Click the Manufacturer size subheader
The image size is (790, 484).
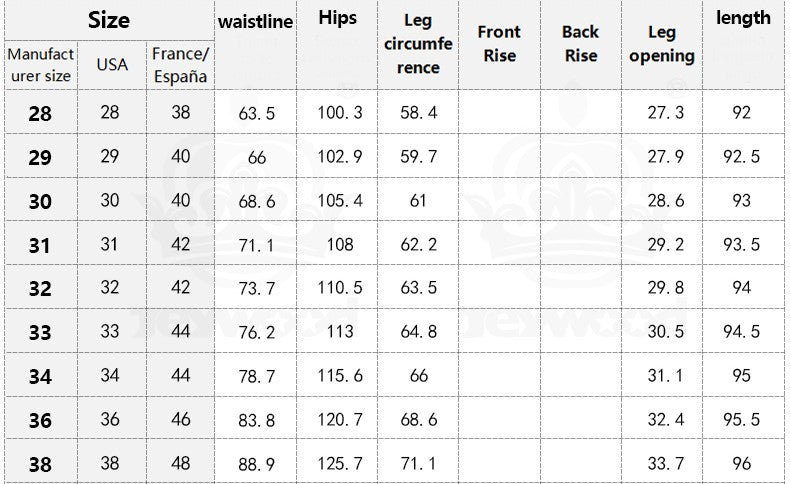pos(40,65)
